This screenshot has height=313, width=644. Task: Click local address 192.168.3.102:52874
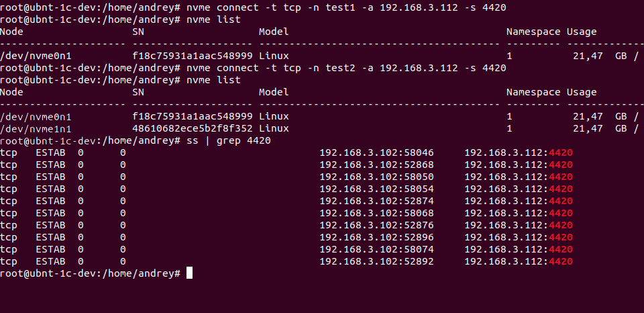click(x=376, y=201)
